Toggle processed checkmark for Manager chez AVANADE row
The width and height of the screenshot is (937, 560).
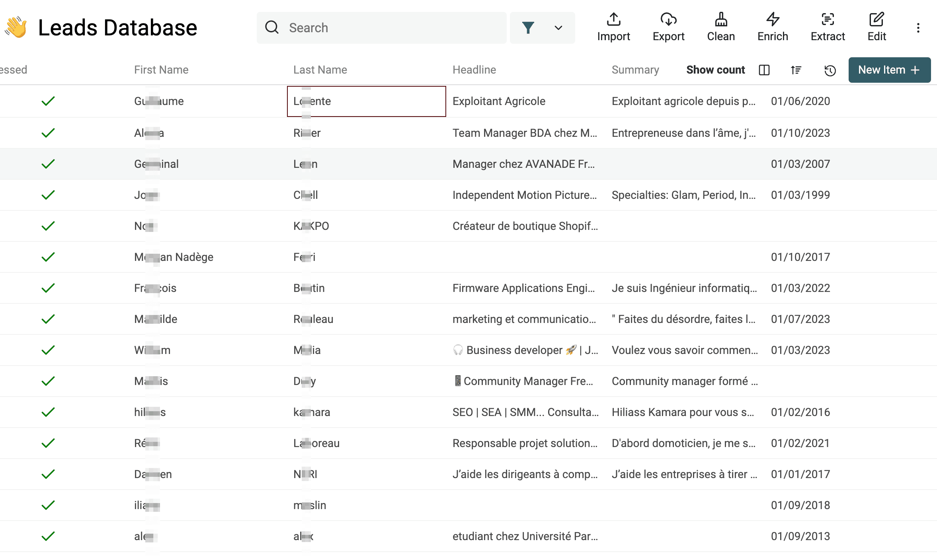48,164
